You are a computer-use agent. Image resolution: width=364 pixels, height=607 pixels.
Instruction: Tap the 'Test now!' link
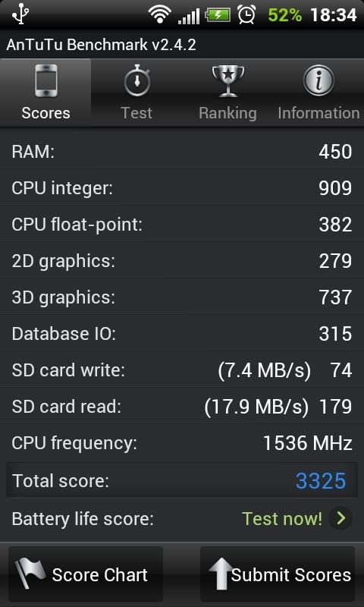click(x=282, y=518)
